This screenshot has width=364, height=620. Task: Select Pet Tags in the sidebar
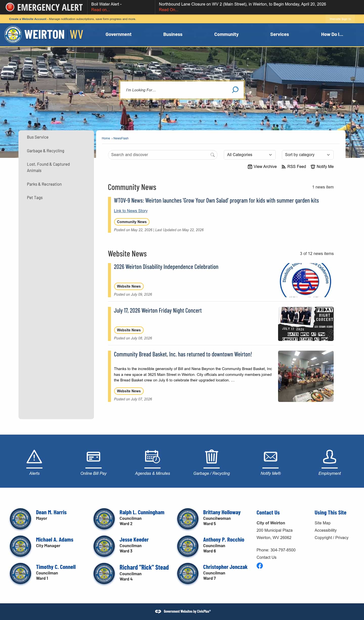(x=35, y=198)
